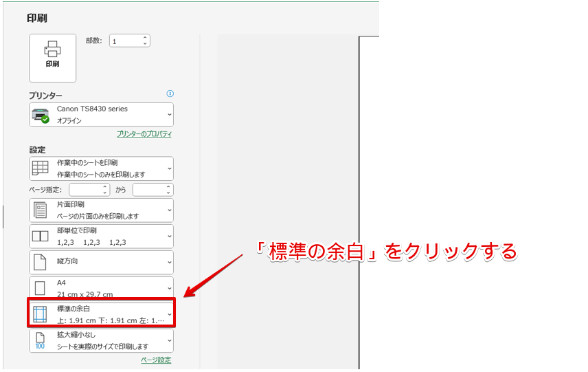
Task: Open the ページ設定 page setup link
Action: pos(156,360)
